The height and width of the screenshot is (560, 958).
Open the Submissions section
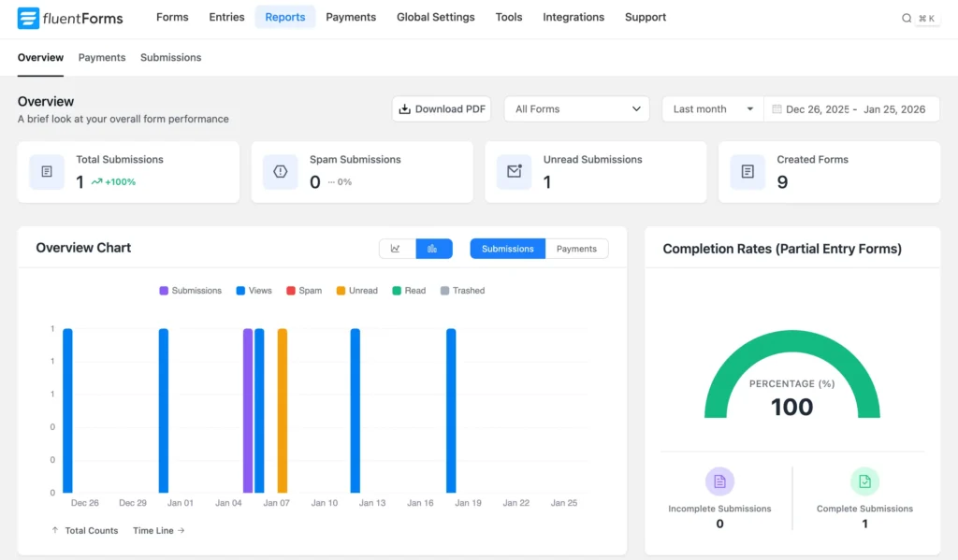pos(170,57)
